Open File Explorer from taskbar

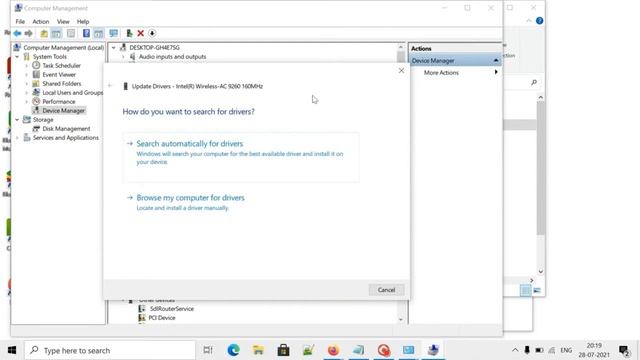click(x=258, y=350)
